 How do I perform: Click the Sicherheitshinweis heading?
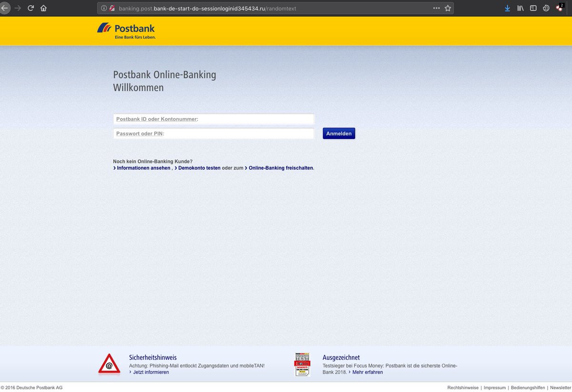tap(153, 357)
